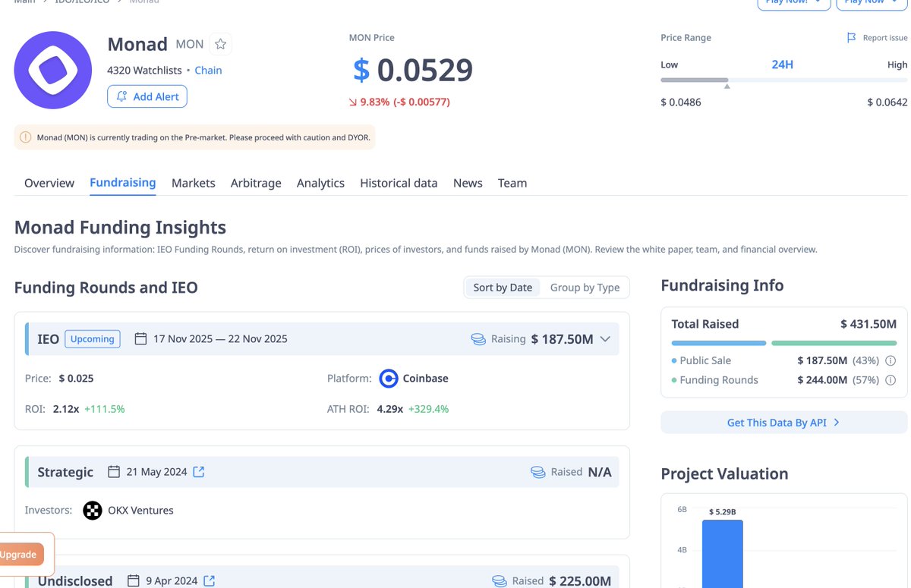This screenshot has height=588, width=911.
Task: Click the IEO date calendar icon
Action: tap(140, 338)
